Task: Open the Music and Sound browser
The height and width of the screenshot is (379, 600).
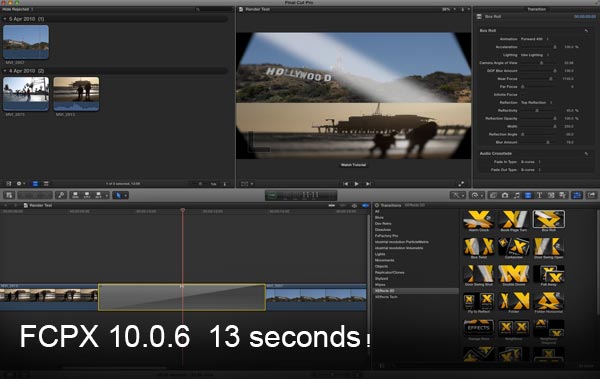Action: [x=517, y=195]
